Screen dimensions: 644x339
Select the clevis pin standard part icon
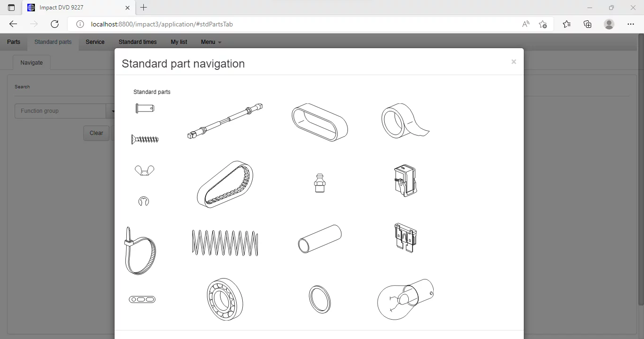tap(145, 109)
